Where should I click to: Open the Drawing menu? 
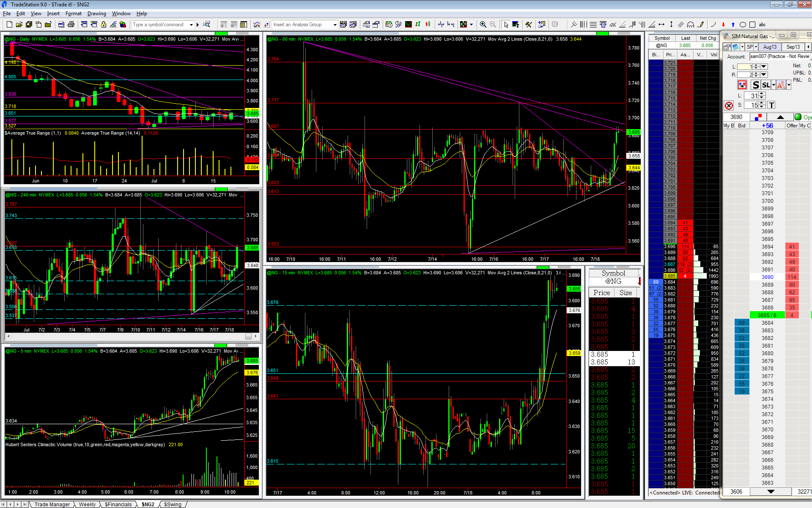[x=96, y=14]
